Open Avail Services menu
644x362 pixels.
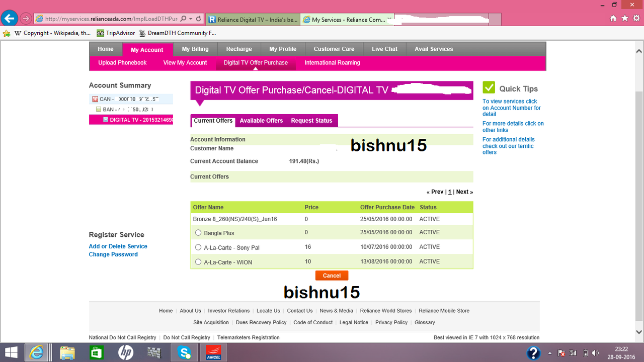point(434,49)
